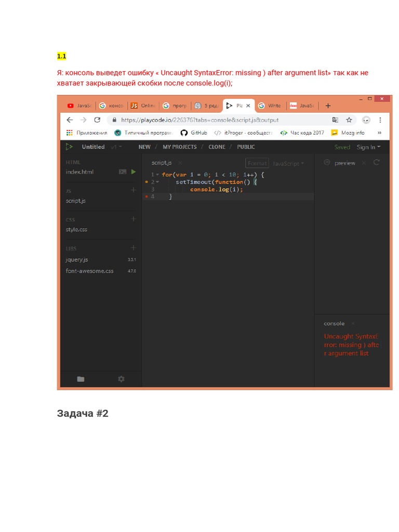Open the Mozg info bookmark
Screen dimensions: 399x532
click(x=348, y=132)
